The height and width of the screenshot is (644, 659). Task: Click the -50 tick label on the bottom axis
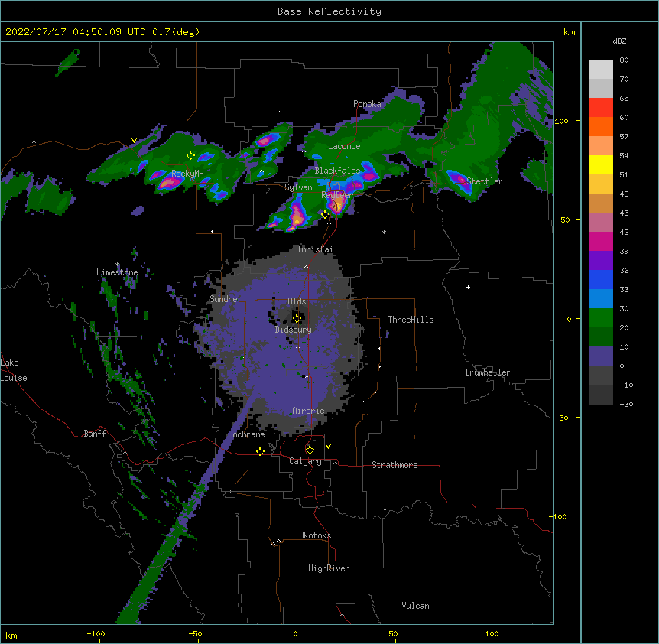tap(195, 634)
